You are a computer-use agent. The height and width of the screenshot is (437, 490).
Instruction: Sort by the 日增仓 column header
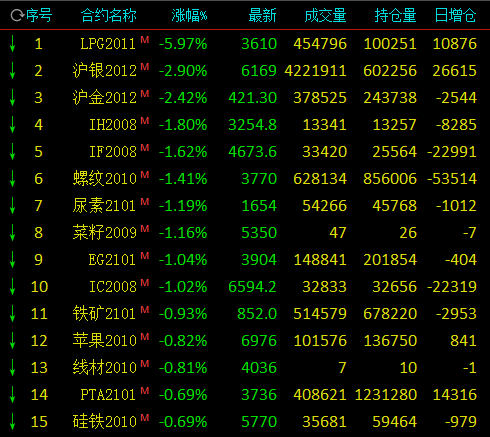pos(456,15)
